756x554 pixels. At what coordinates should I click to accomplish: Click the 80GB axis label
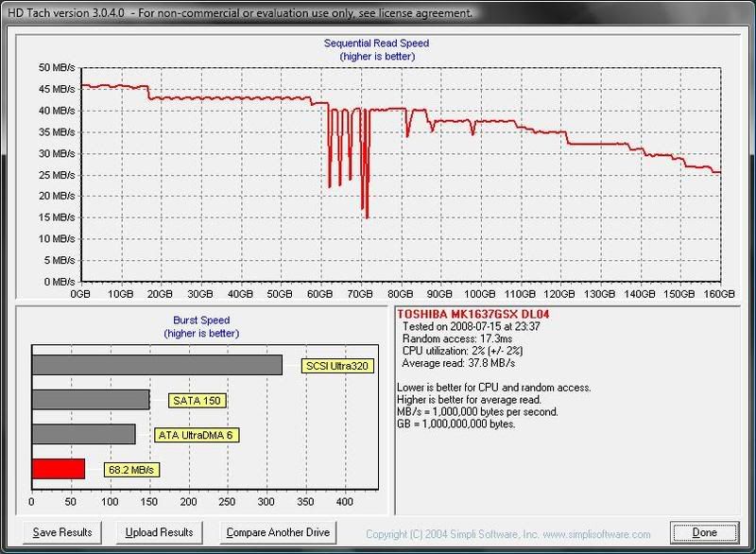tap(400, 294)
